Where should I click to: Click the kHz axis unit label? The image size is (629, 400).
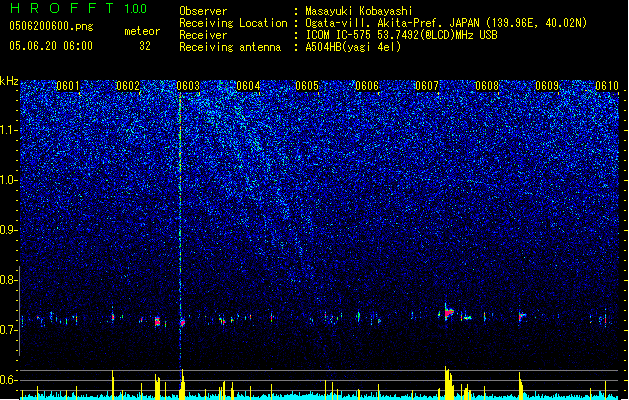coord(9,81)
